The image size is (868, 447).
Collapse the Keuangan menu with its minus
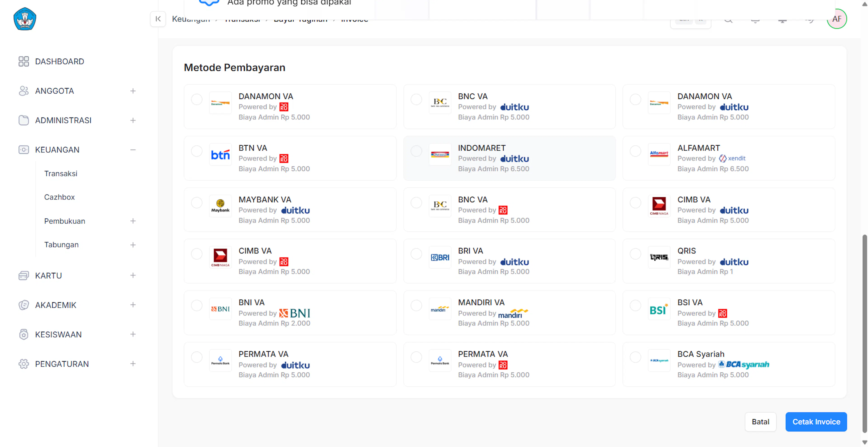click(133, 150)
